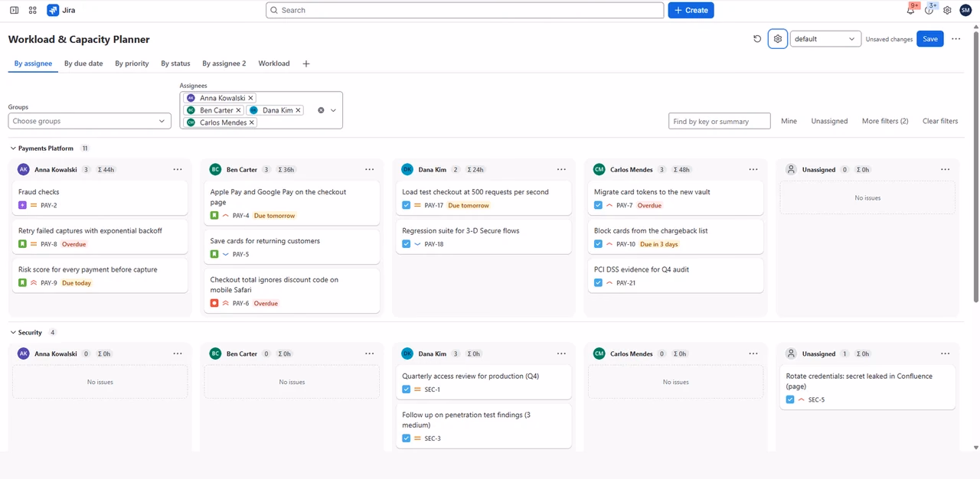Viewport: 980px width, 479px height.
Task: Click the refresh board icon
Action: click(757, 39)
